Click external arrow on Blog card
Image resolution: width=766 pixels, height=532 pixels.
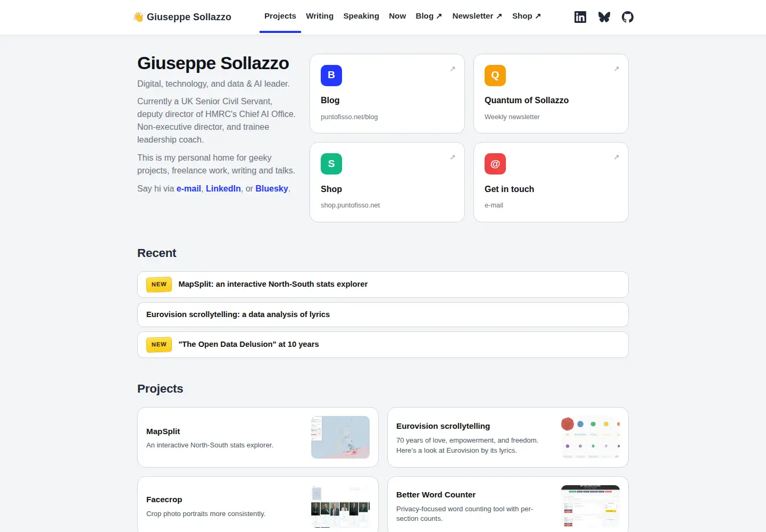point(453,69)
